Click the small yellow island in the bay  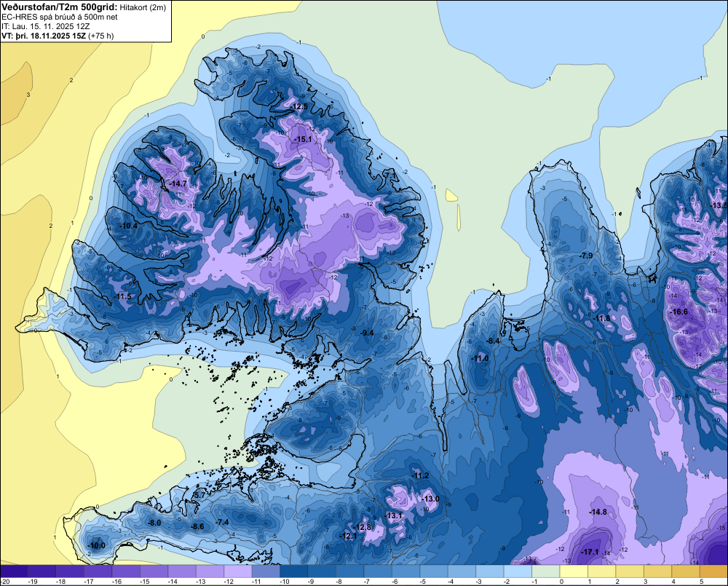(451, 195)
